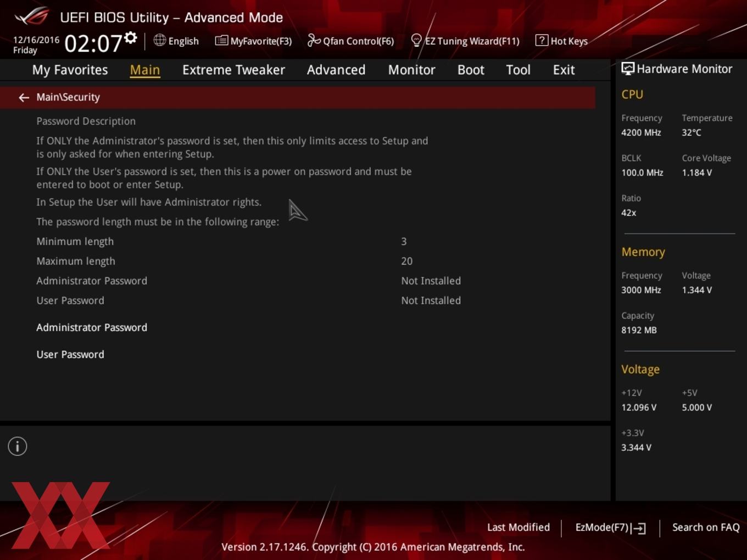This screenshot has width=747, height=560.
Task: Click the 02:07 clock display
Action: click(93, 43)
